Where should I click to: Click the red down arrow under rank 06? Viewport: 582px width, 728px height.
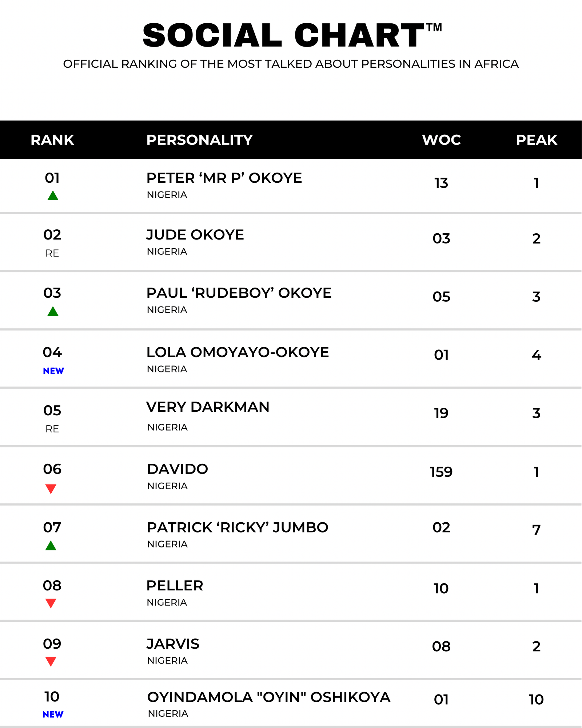pyautogui.click(x=51, y=489)
